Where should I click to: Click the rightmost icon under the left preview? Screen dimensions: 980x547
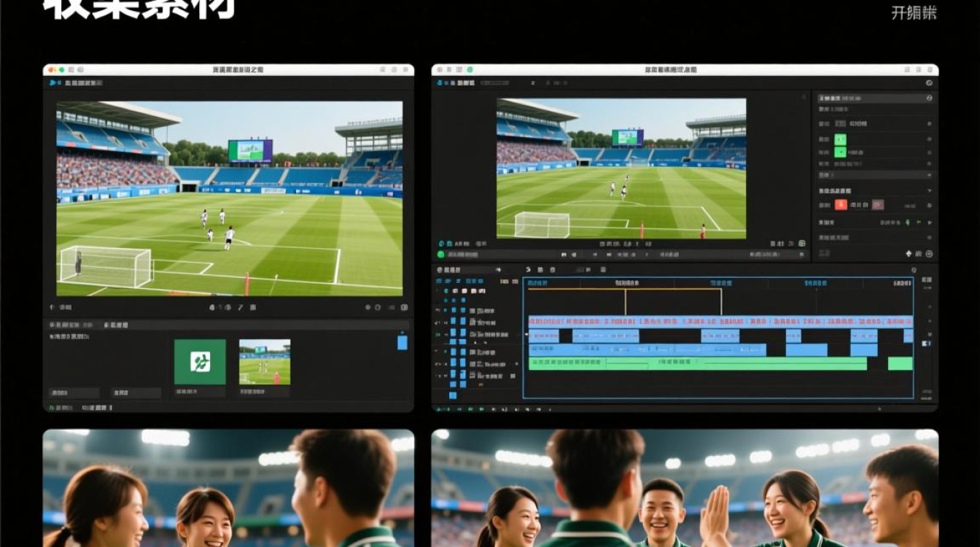click(402, 308)
